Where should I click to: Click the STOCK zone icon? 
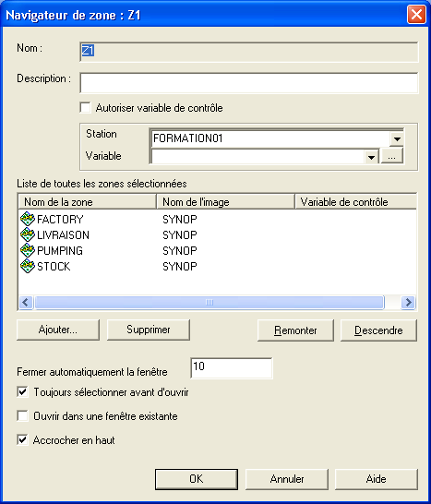pos(28,266)
